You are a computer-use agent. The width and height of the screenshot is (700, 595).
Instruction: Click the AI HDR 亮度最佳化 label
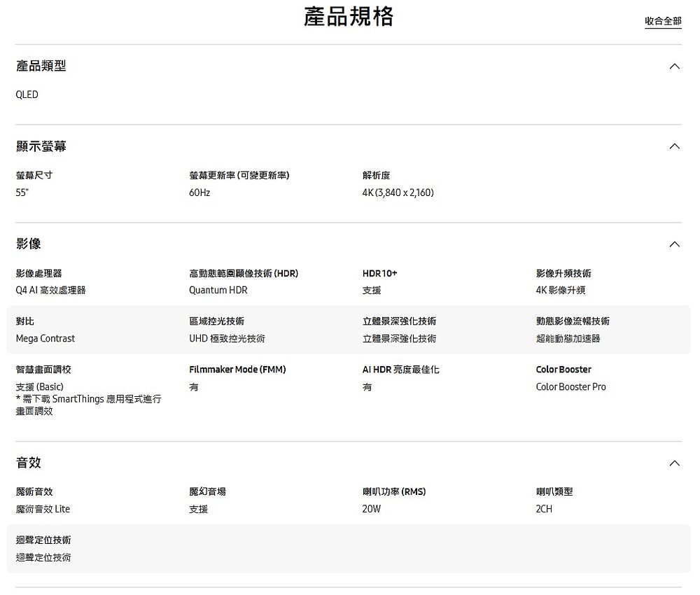(401, 369)
